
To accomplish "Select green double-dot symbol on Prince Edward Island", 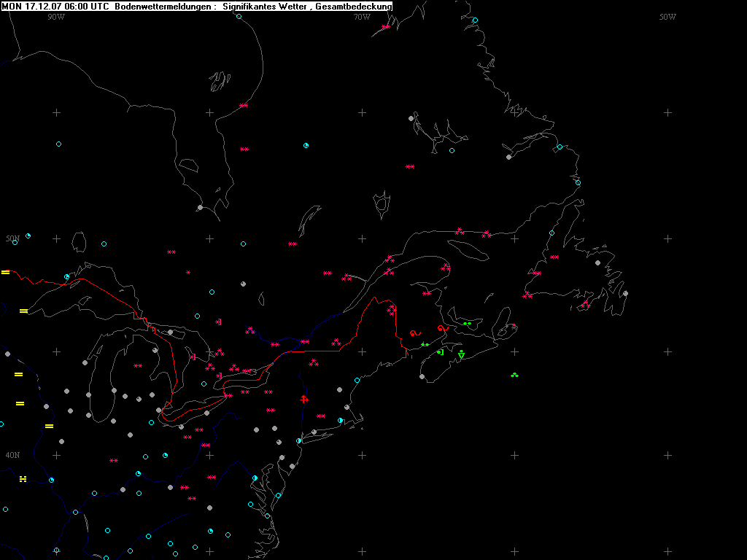I will [467, 323].
